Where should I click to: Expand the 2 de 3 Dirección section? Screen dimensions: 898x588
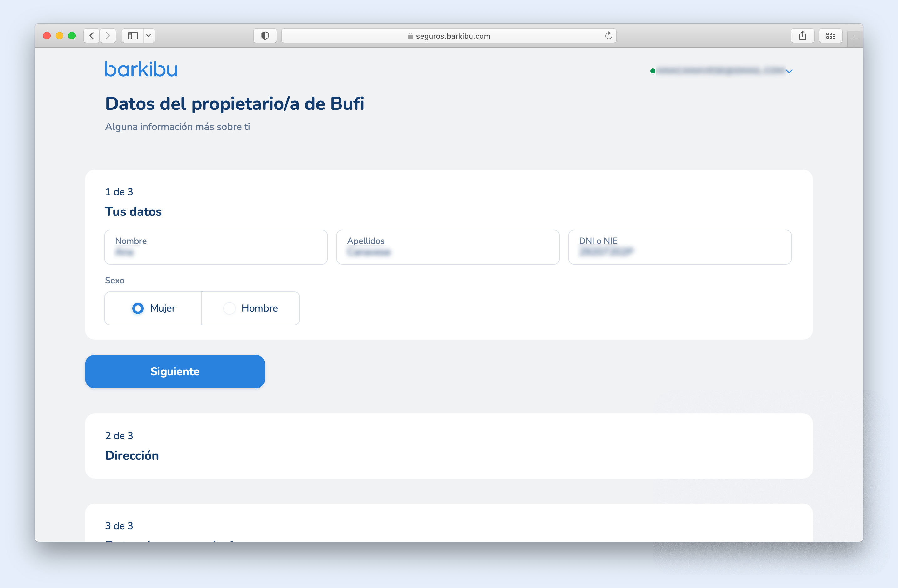(x=448, y=446)
